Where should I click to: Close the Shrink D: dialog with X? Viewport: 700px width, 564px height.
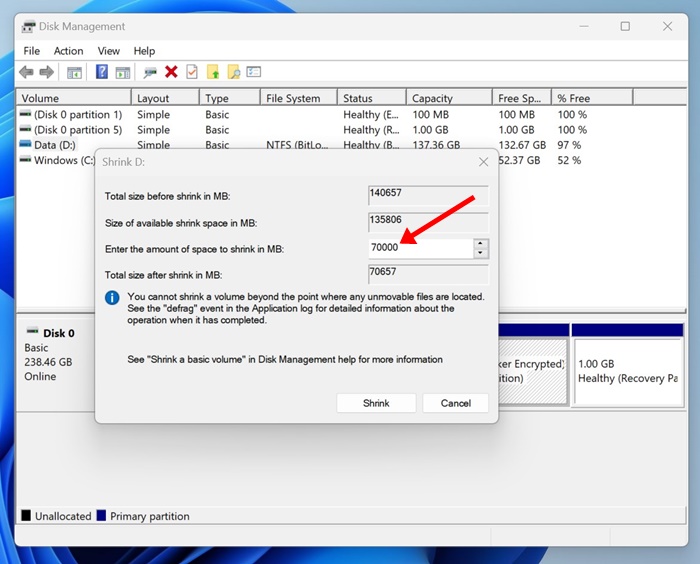[483, 162]
